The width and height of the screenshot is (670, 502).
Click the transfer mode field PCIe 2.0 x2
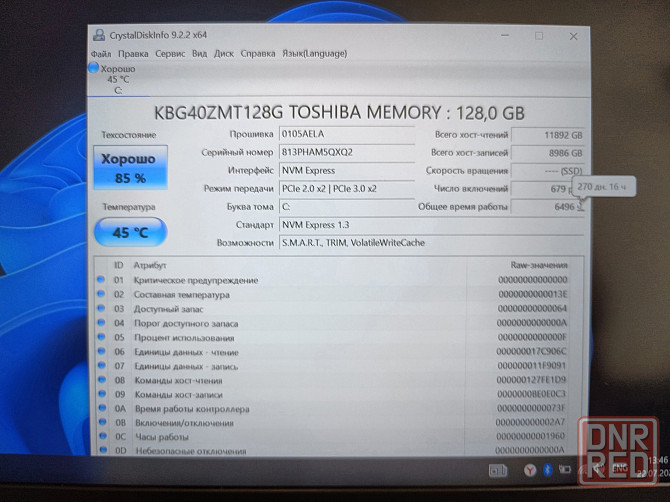coord(347,188)
